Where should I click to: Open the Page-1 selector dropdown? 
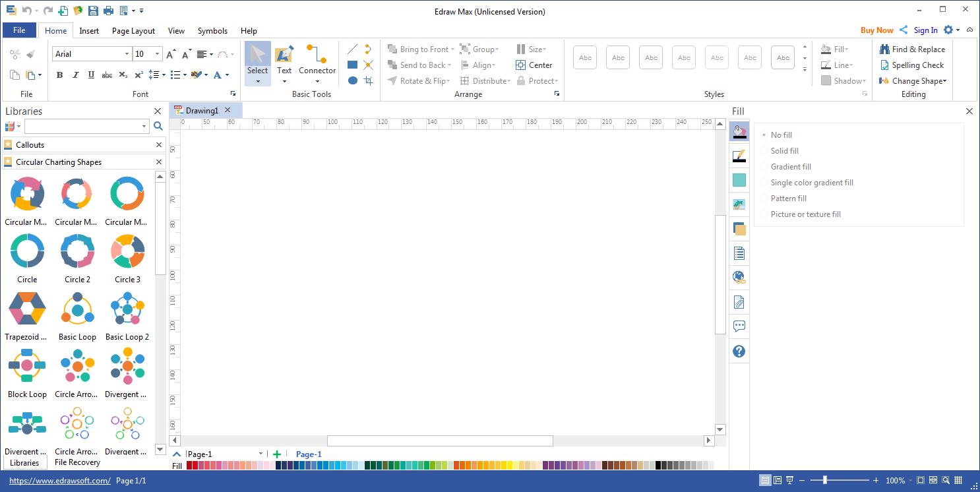click(260, 454)
